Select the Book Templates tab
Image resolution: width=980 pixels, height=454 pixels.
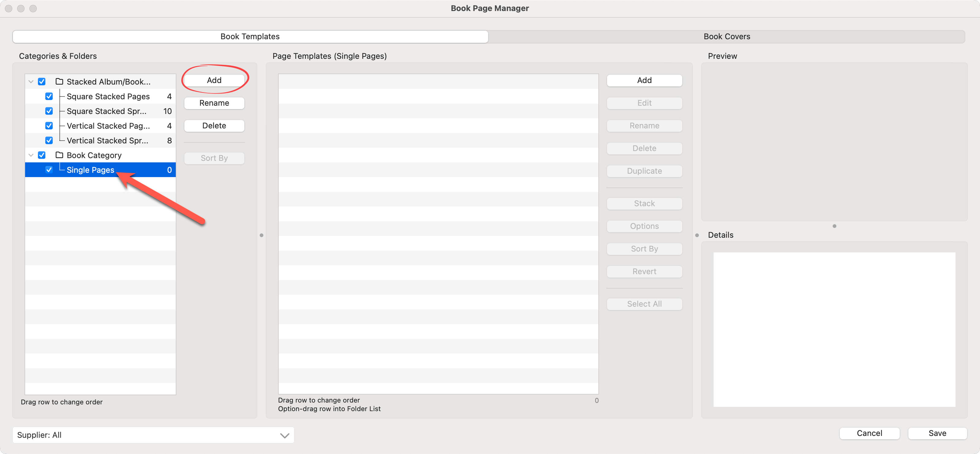250,36
